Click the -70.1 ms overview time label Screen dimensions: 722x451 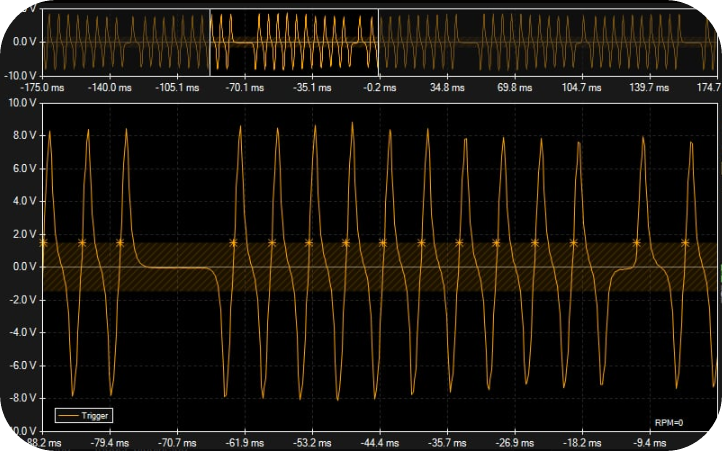coord(245,88)
